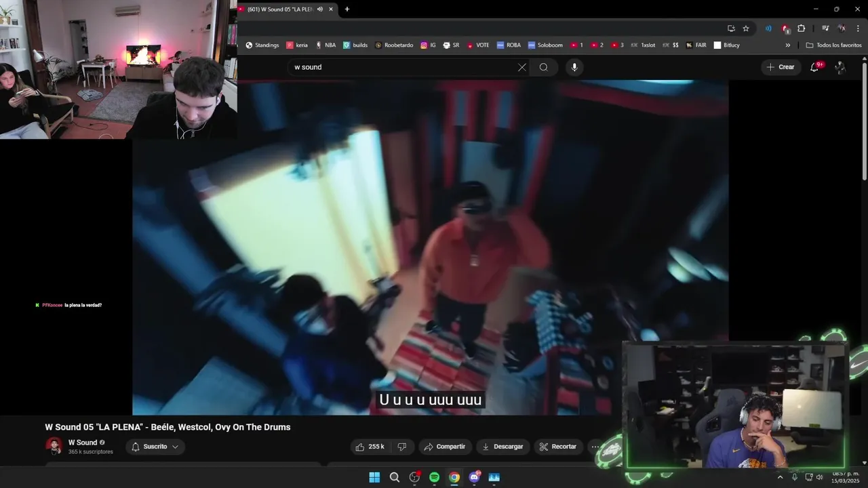Image resolution: width=868 pixels, height=488 pixels.
Task: Open more actions ellipsis next to Recortar
Action: (595, 447)
